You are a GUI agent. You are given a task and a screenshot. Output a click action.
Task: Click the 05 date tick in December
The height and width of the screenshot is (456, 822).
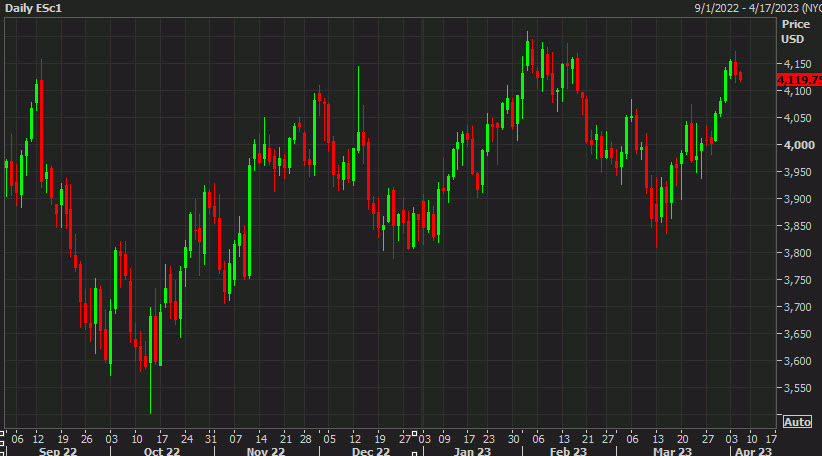point(329,439)
